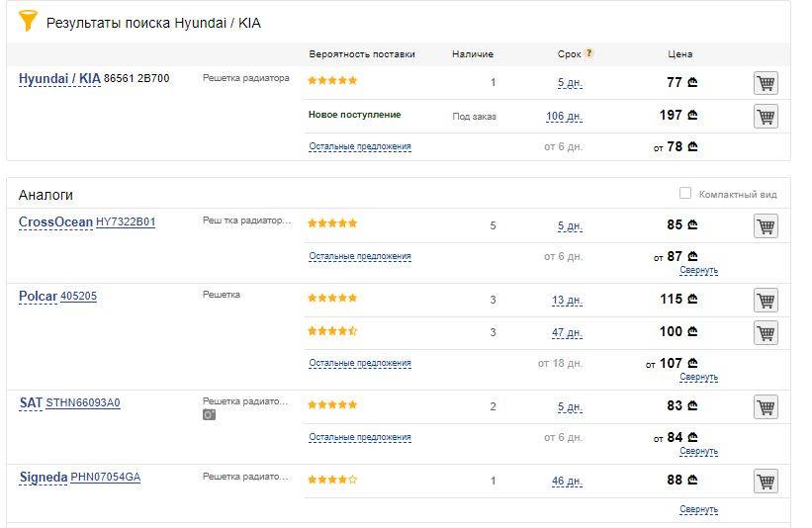Screen dimensions: 812x528
Task: Click the Наличие column header
Action: click(x=473, y=53)
